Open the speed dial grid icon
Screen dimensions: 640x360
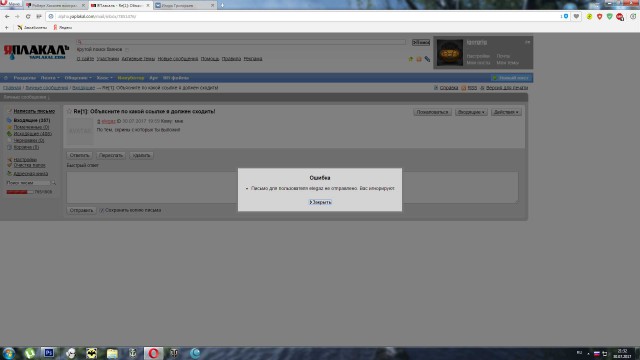click(39, 16)
